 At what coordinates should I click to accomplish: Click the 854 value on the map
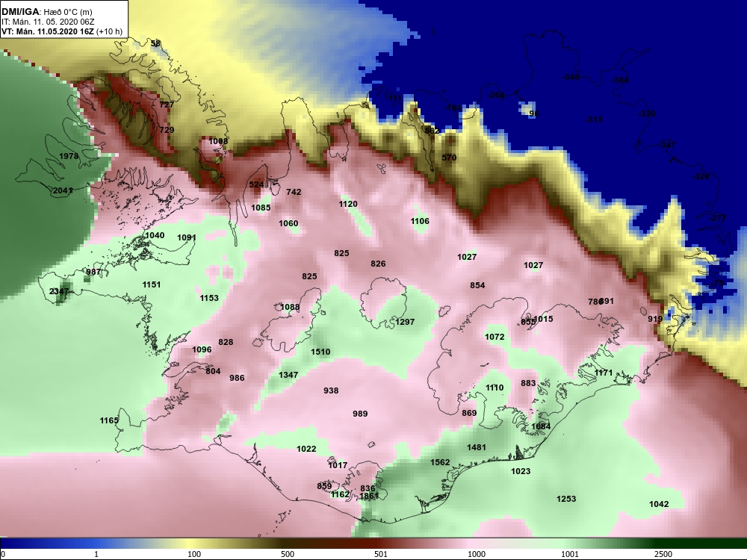tap(477, 285)
